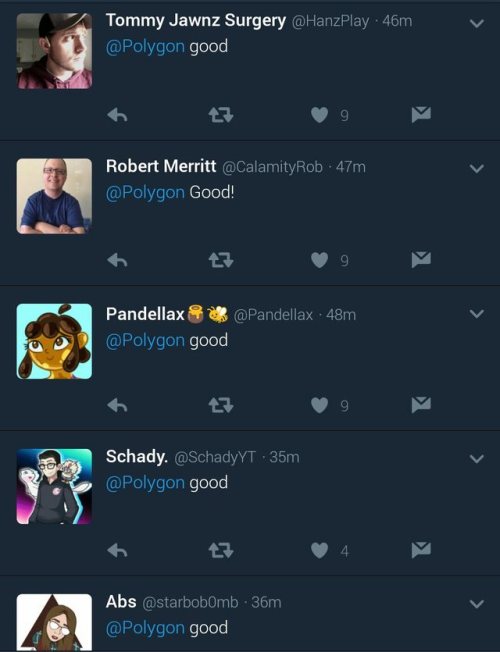The image size is (500, 652).
Task: Like Schady's tweet with 4 likes
Action: [319, 551]
